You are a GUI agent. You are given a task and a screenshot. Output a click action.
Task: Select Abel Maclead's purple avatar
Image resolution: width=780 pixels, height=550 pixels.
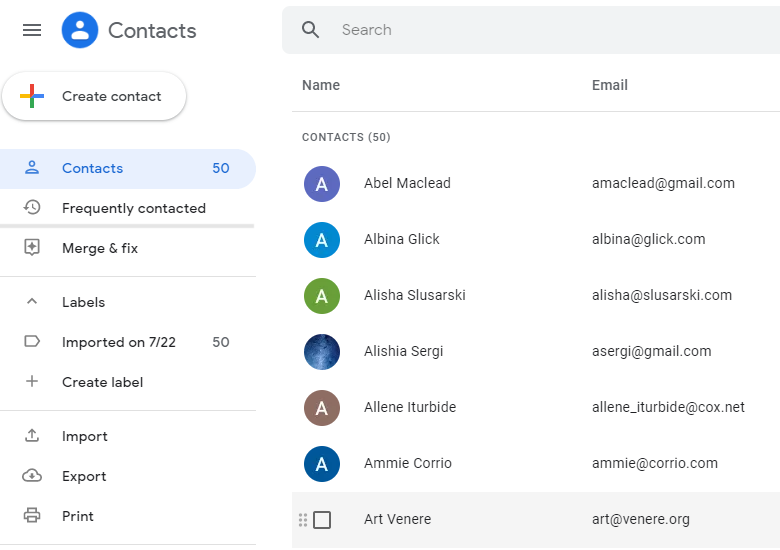click(x=322, y=183)
